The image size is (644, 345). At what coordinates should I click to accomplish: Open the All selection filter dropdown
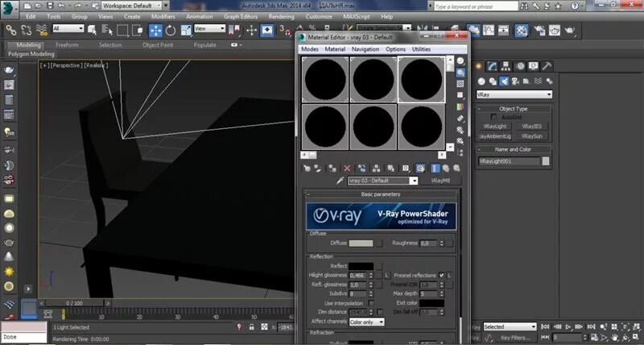click(x=68, y=28)
